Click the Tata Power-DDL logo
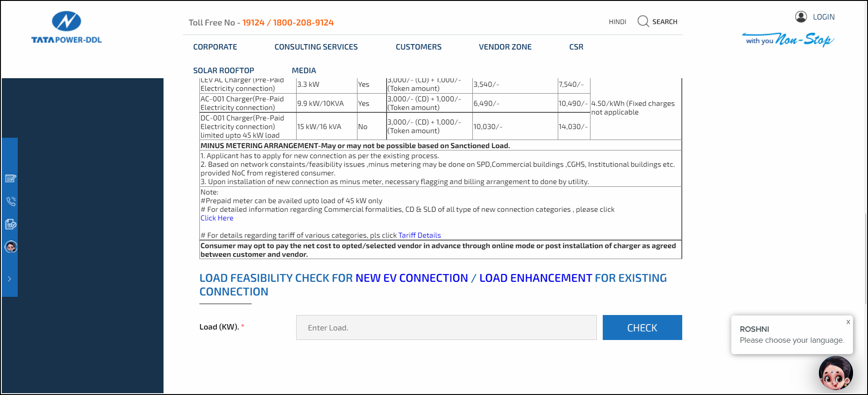This screenshot has height=395, width=868. point(66,28)
